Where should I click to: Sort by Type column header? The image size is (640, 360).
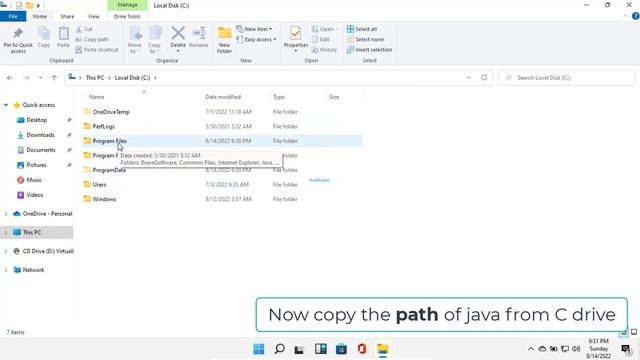(x=279, y=97)
